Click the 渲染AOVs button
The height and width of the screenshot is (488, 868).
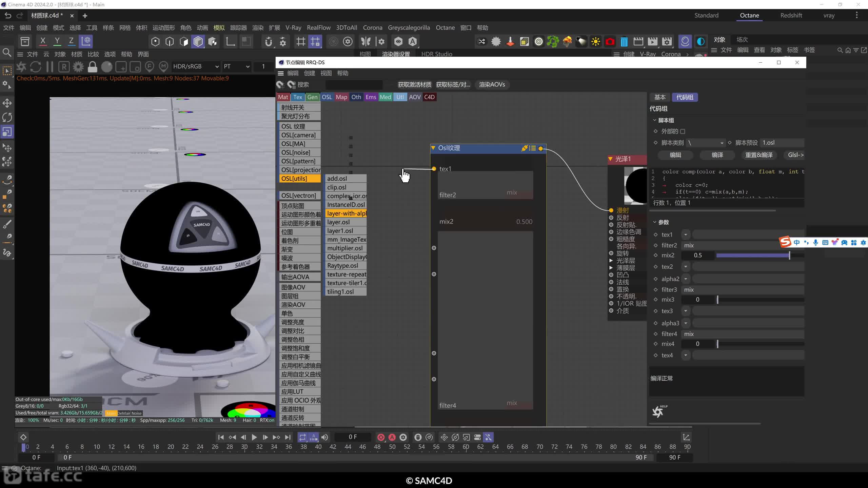point(492,85)
